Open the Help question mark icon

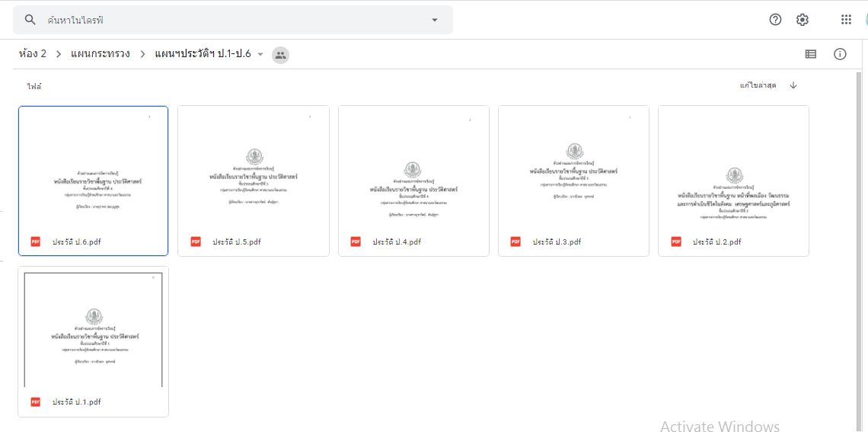pos(775,20)
